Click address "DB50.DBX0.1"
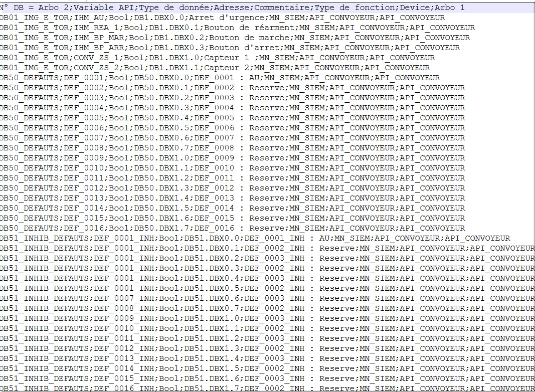 [x=161, y=88]
